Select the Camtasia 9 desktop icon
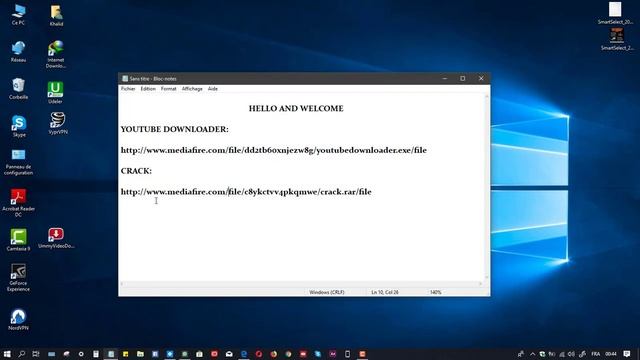Viewport: 640px width, 360px height. (18, 240)
